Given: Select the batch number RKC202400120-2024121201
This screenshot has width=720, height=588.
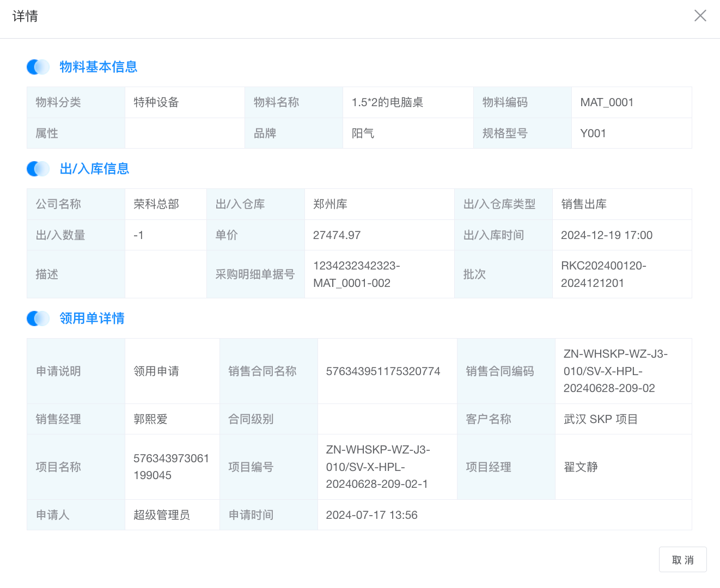Looking at the screenshot, I should 603,274.
